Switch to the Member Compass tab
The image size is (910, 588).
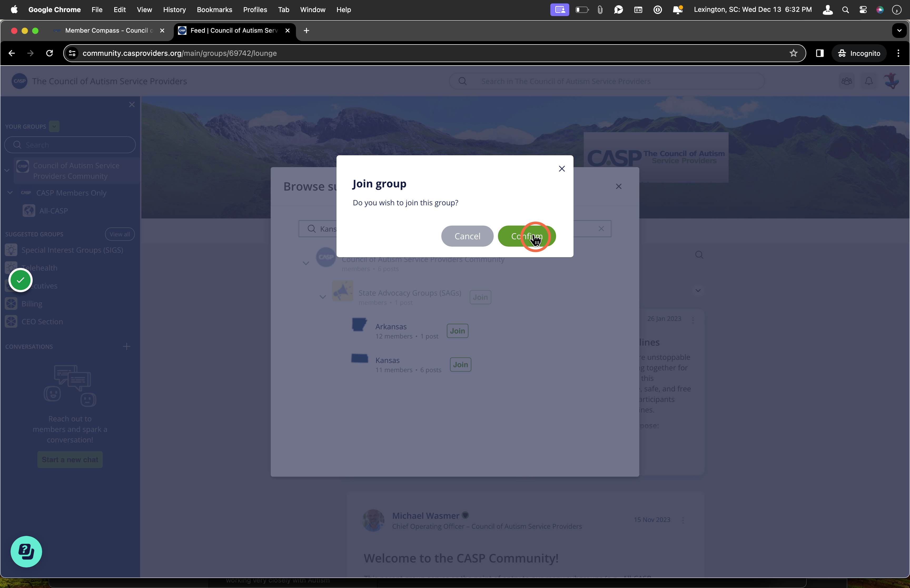[110, 31]
